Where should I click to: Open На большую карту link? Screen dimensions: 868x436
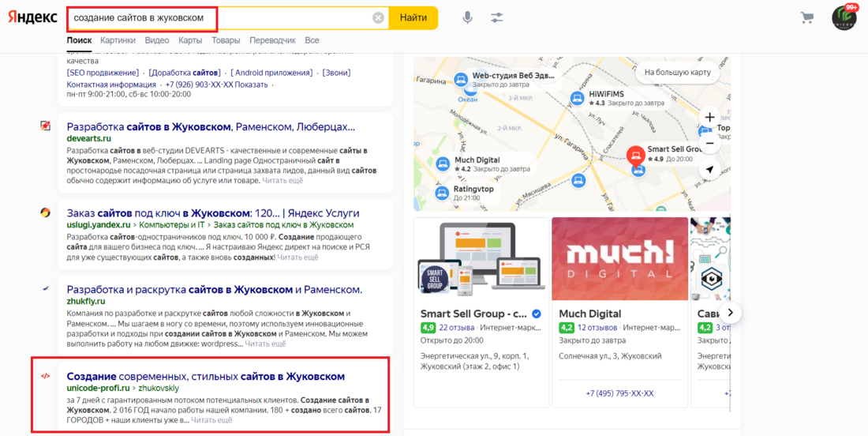[678, 73]
